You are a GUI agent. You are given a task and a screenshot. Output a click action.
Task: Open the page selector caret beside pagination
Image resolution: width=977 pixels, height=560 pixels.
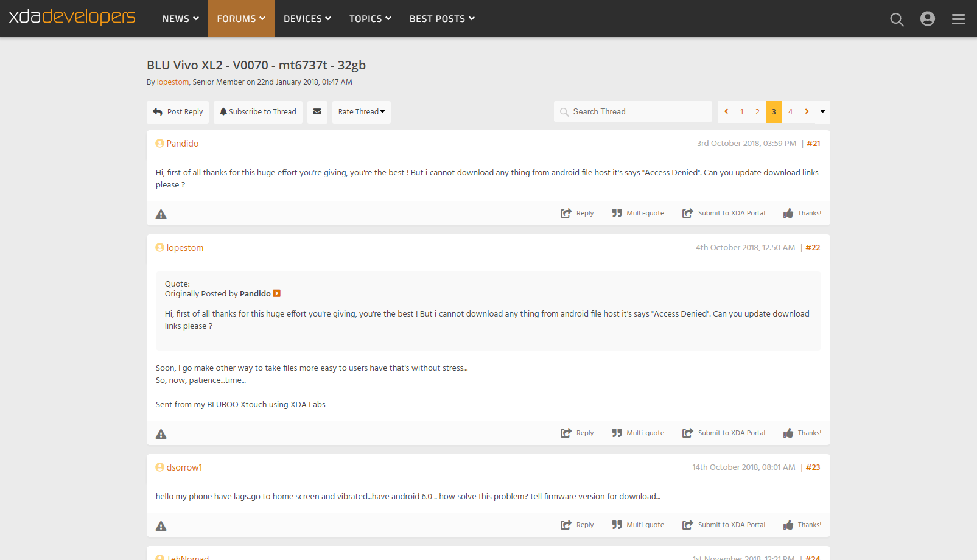[x=822, y=112]
